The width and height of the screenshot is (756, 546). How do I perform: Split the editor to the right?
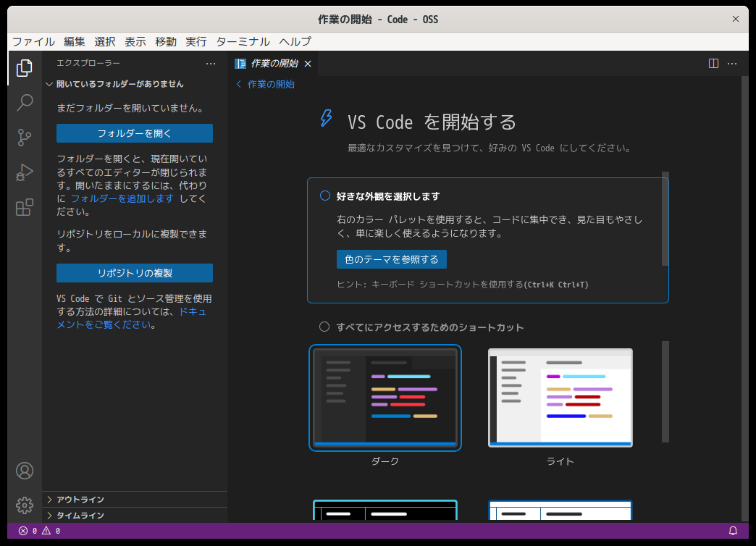[x=713, y=64]
